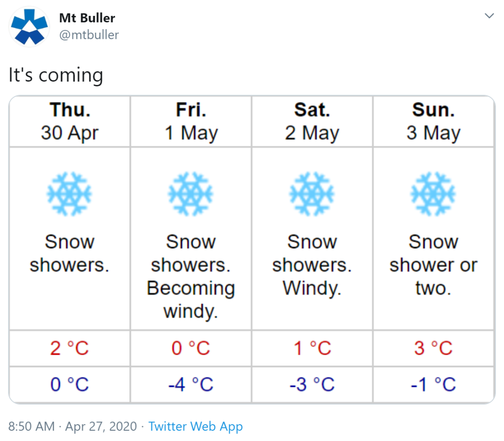Click Saturday's 'Snow showers. Windy.' description
The height and width of the screenshot is (441, 504).
point(312,265)
